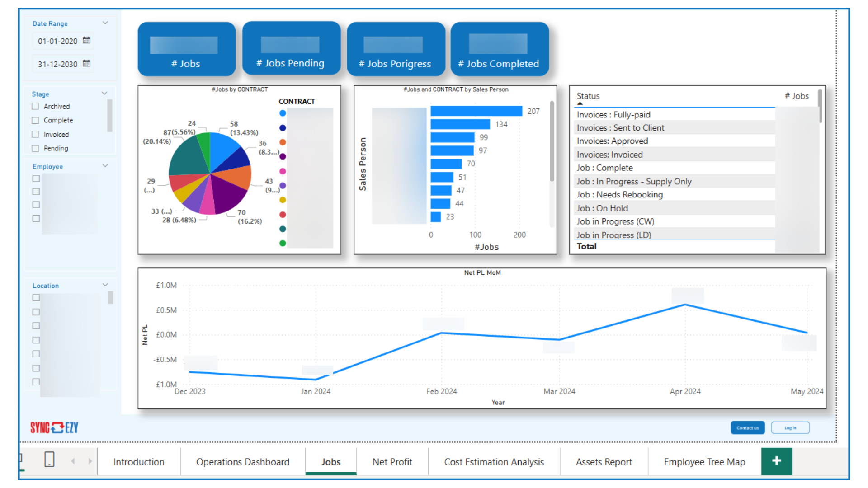Open the end date calendar picker icon

[87, 64]
